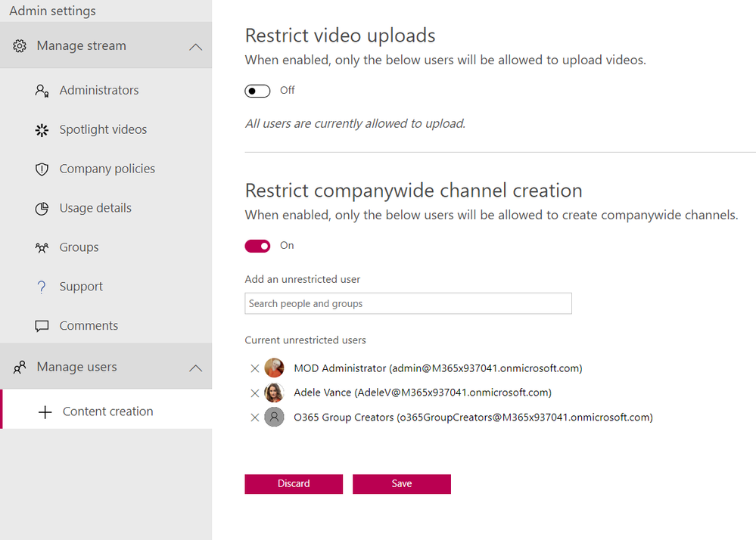Select the Spotlight videos icon
Screen dimensions: 756x540
(x=42, y=129)
